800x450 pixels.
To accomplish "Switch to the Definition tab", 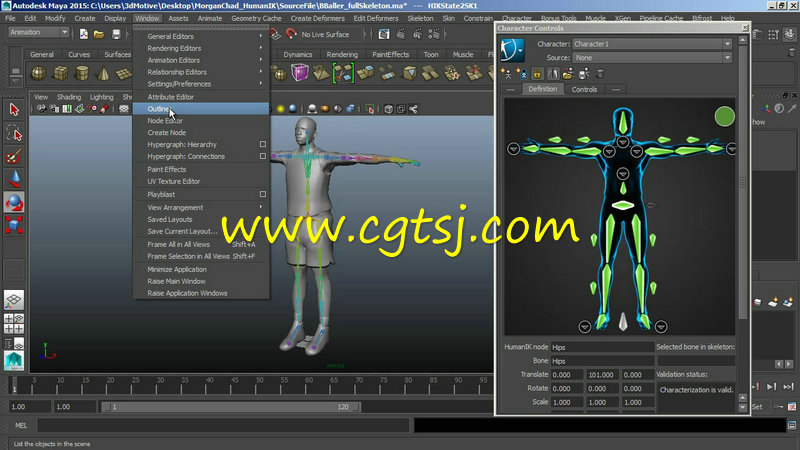I will [542, 89].
